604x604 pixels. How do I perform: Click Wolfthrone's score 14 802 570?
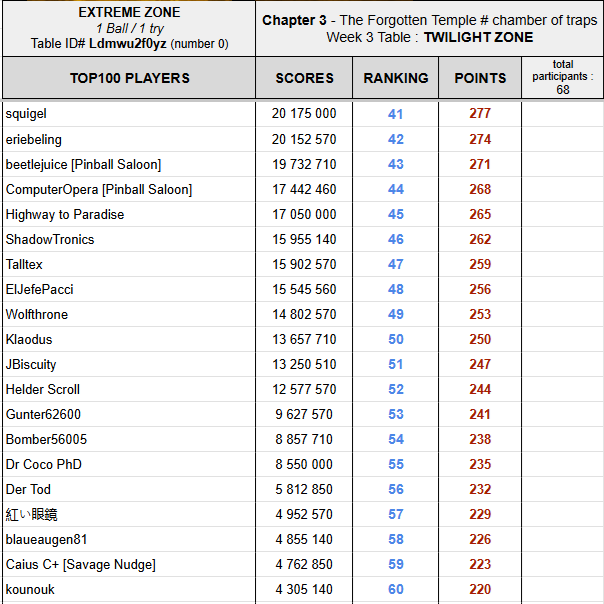pos(304,314)
